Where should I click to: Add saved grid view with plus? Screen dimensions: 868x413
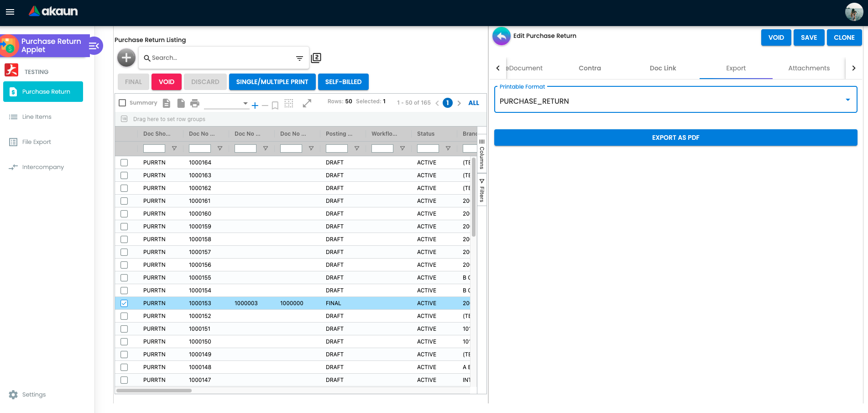click(255, 106)
